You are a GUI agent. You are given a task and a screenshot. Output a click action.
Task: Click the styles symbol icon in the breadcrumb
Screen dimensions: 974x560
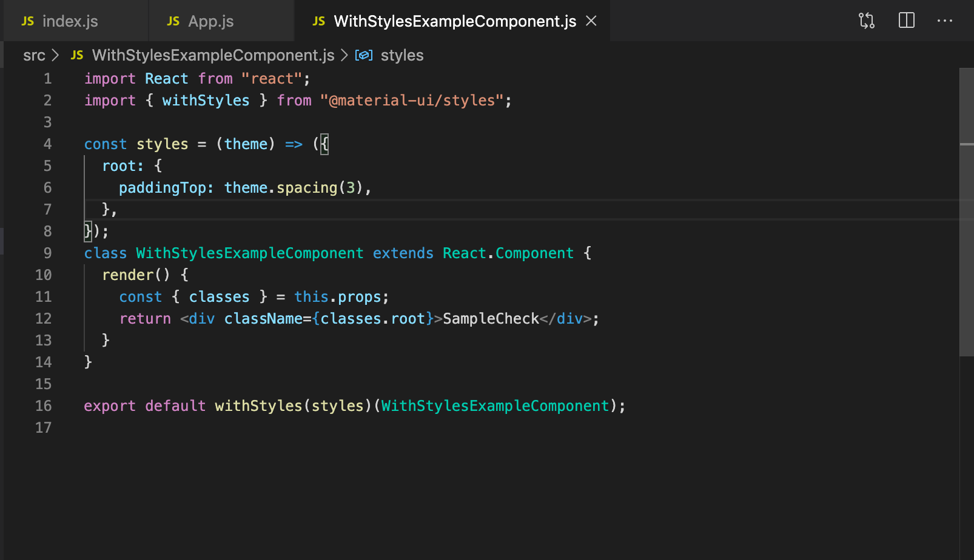pos(364,55)
